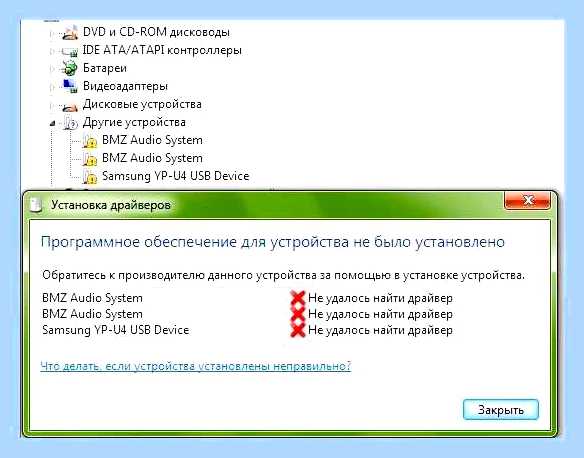Screen dimensions: 584x458
Task: Click the Samsung YP-U4 USB Device warning icon in the tree
Action: [89, 176]
